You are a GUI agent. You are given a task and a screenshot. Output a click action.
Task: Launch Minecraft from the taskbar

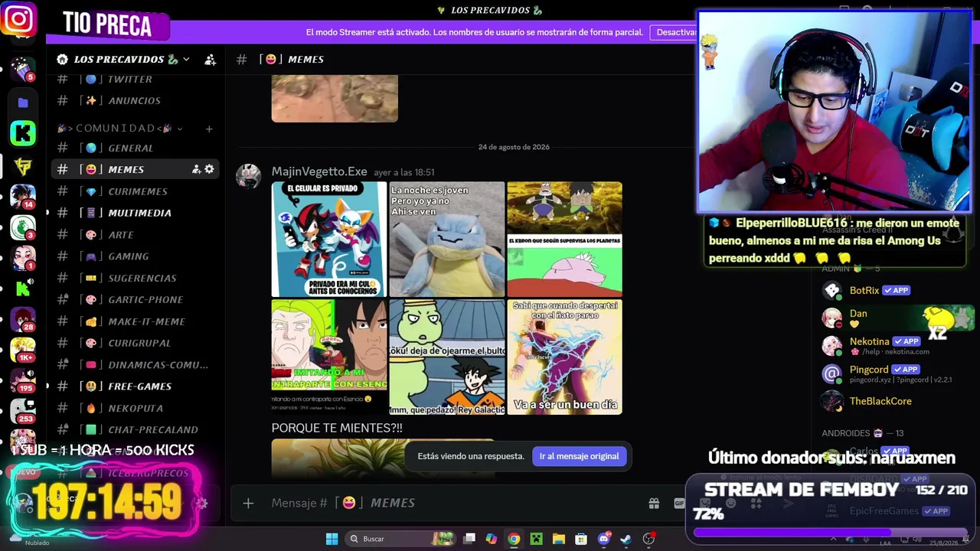pyautogui.click(x=536, y=539)
